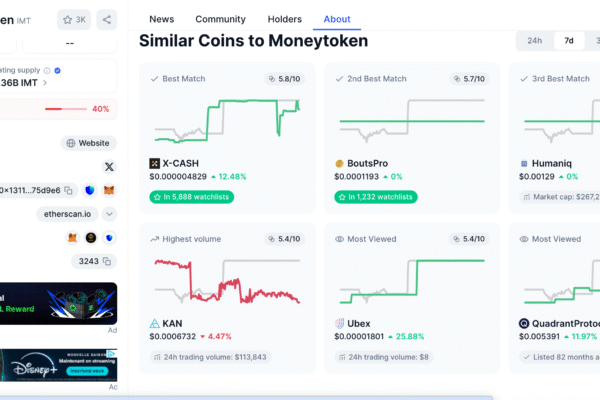
Task: Select the 24h timeframe option
Action: (535, 41)
